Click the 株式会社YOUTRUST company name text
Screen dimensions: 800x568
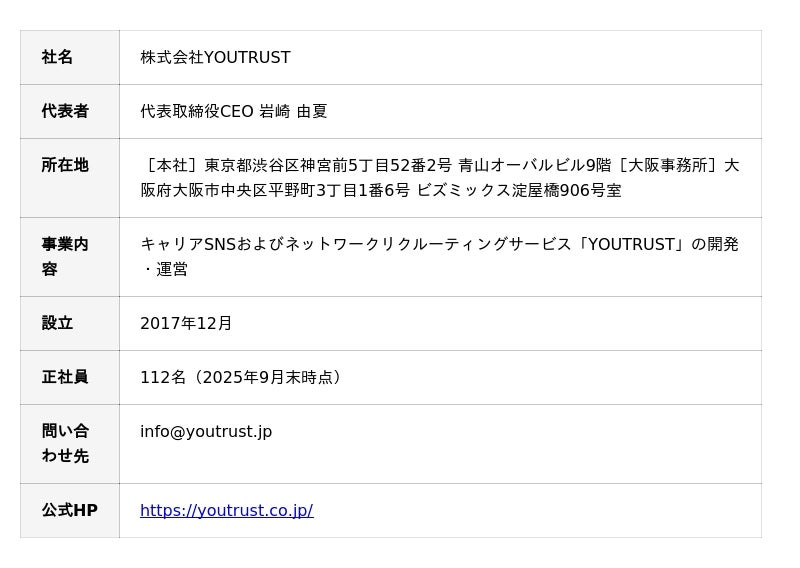215,58
